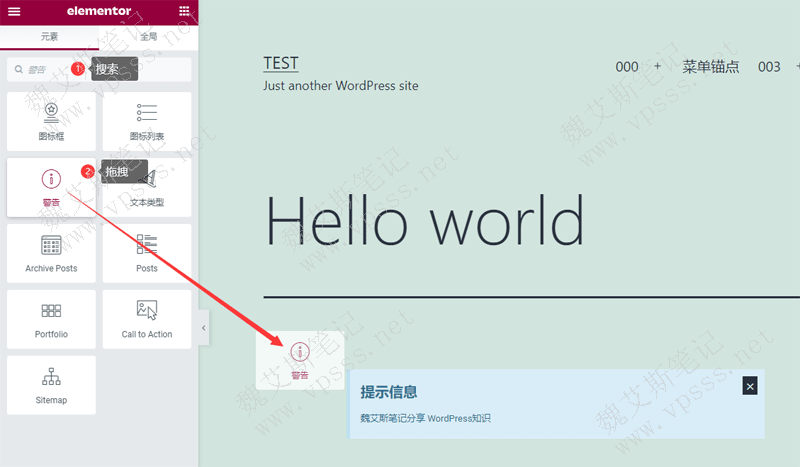Select the 警告 alert widget in the panel
Screen dimensions: 800x467
point(51,187)
